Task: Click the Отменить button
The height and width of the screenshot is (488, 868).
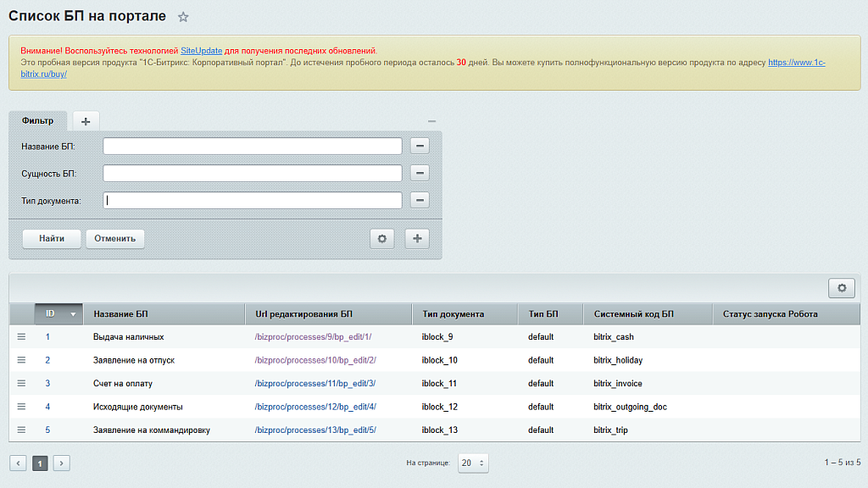Action: pos(115,239)
